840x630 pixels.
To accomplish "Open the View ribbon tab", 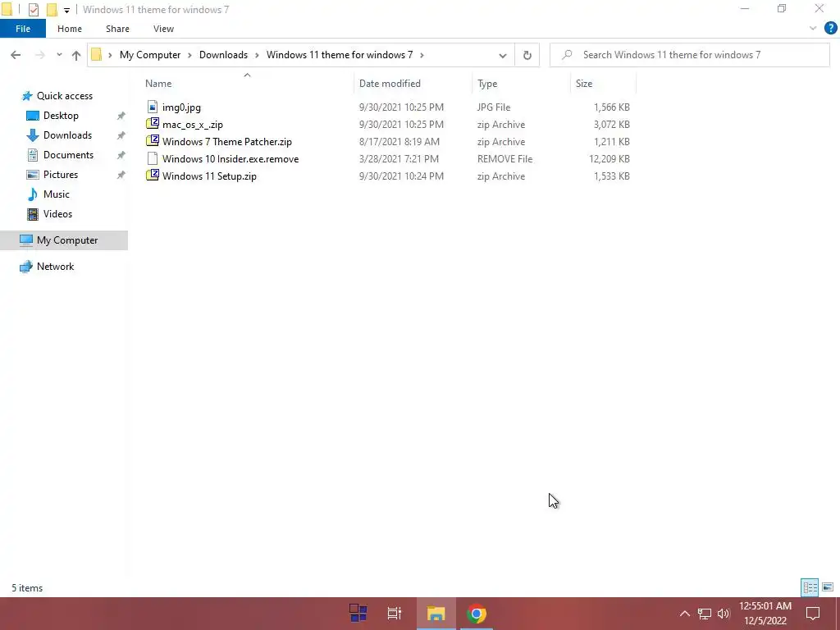I will (x=163, y=29).
